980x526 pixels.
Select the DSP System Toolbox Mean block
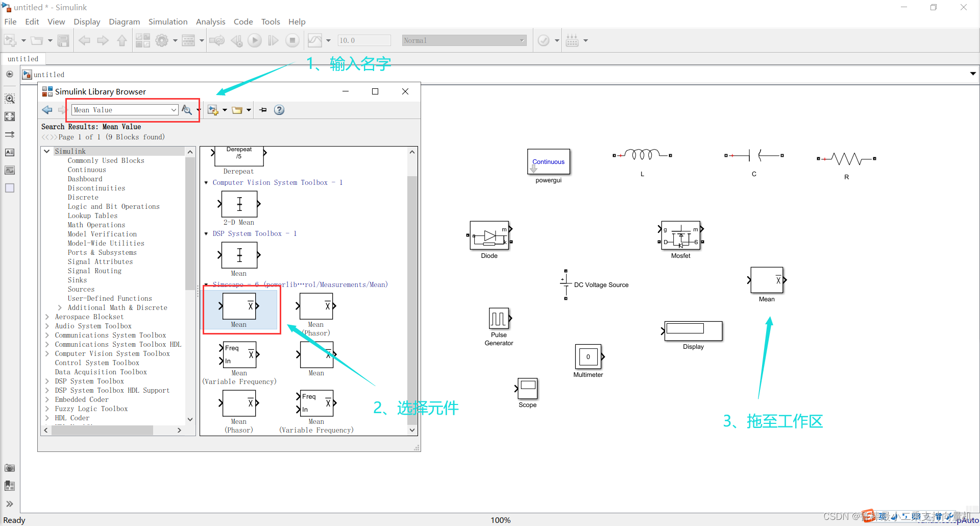(x=239, y=259)
